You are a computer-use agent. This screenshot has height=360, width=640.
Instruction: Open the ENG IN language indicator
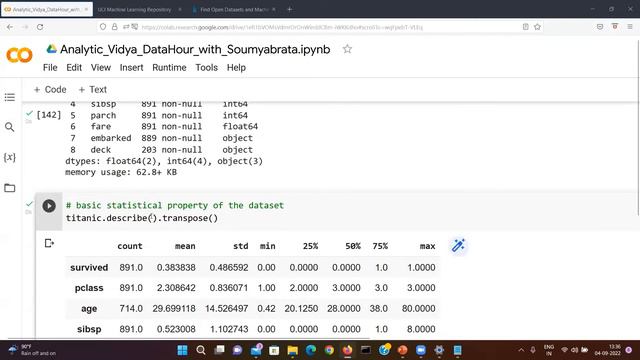point(549,350)
